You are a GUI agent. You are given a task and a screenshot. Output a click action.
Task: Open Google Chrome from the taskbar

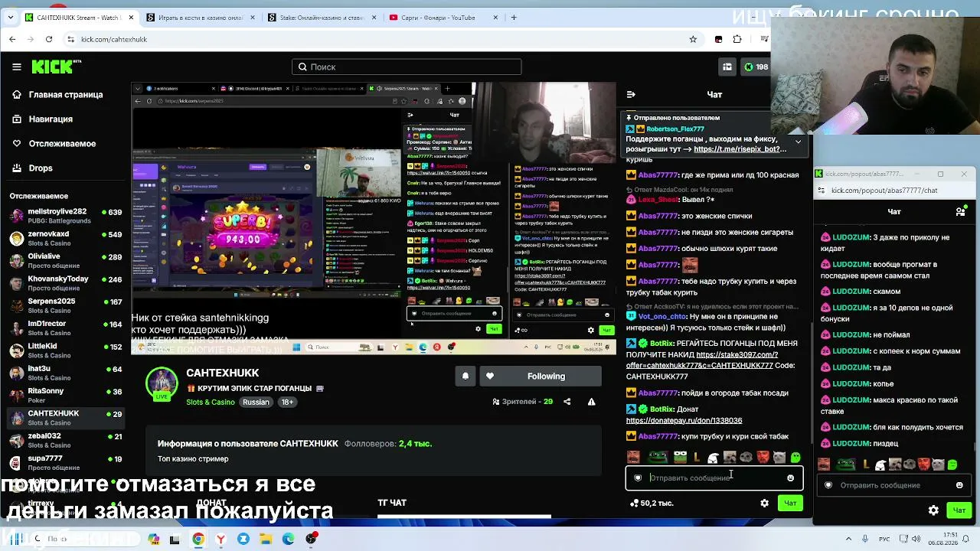click(x=198, y=539)
